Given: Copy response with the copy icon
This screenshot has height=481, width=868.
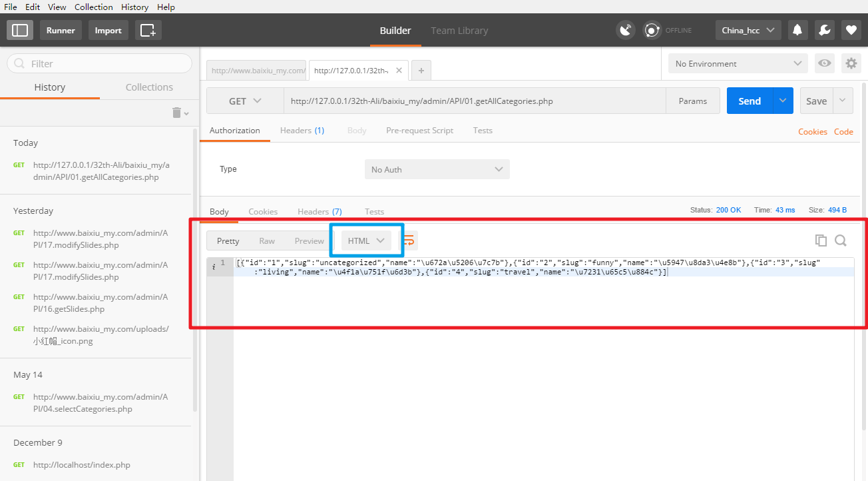Looking at the screenshot, I should click(x=821, y=240).
